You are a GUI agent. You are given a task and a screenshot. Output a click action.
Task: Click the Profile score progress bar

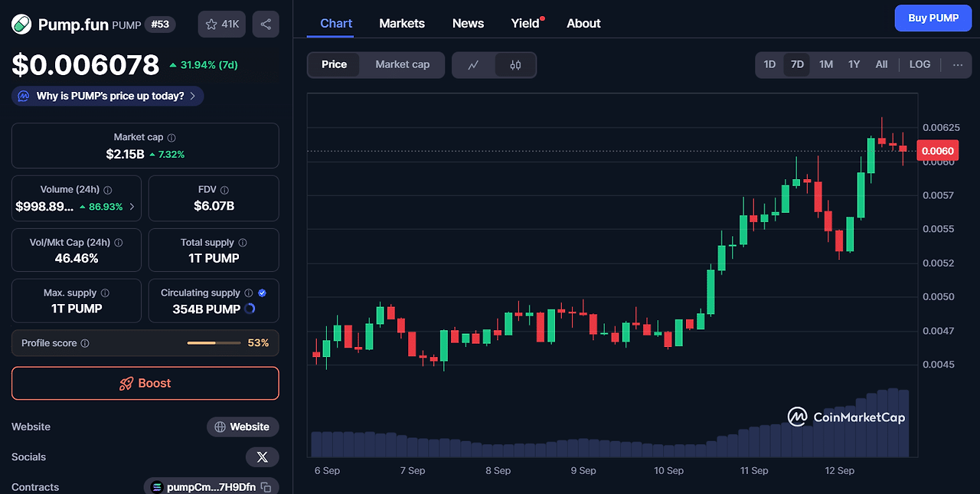pyautogui.click(x=212, y=343)
